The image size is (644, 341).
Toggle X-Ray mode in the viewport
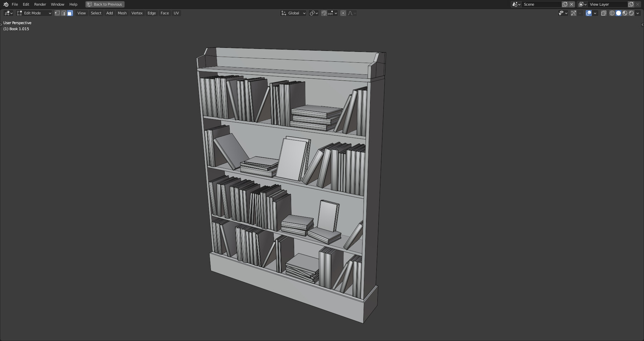(604, 13)
